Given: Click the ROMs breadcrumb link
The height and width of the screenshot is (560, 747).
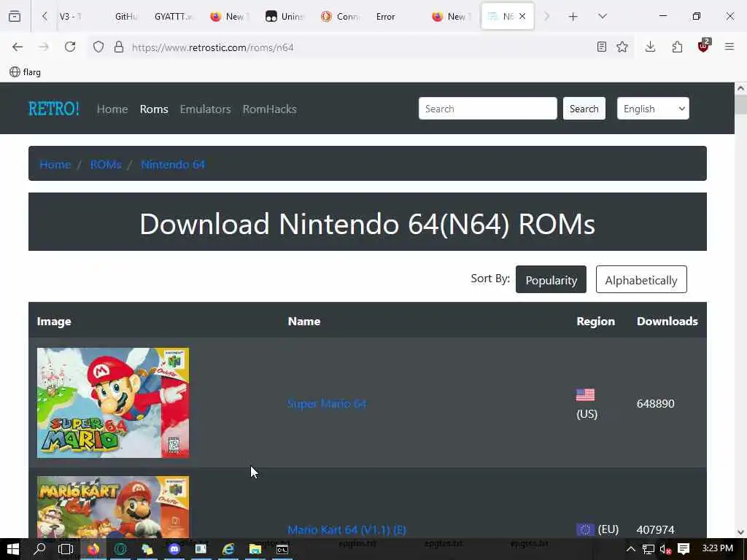Looking at the screenshot, I should tap(106, 164).
